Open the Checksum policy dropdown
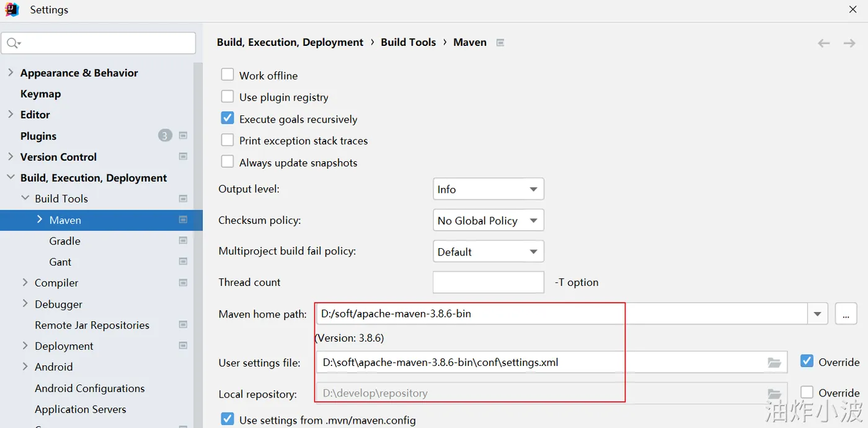Image resolution: width=868 pixels, height=428 pixels. (488, 220)
